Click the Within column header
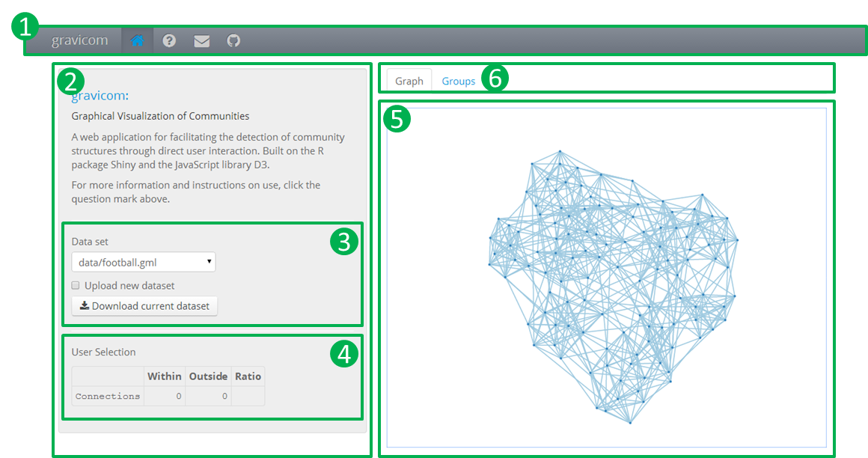The width and height of the screenshot is (868, 458). [165, 376]
